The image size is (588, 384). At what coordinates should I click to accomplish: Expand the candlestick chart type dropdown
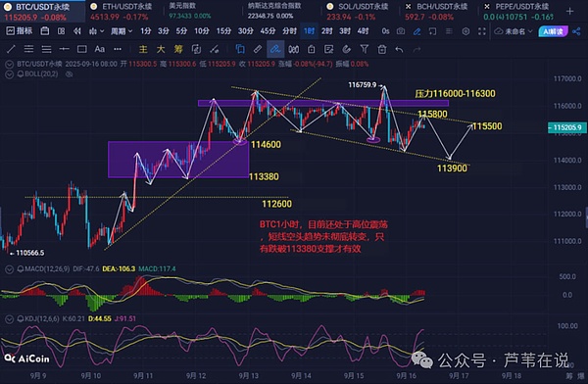96,31
